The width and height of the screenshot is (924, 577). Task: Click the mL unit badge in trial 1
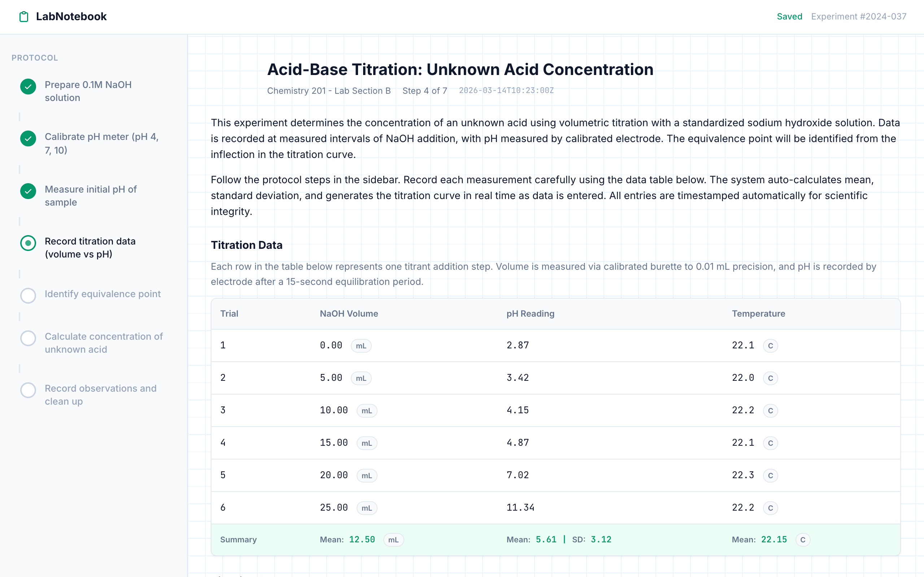pos(361,346)
